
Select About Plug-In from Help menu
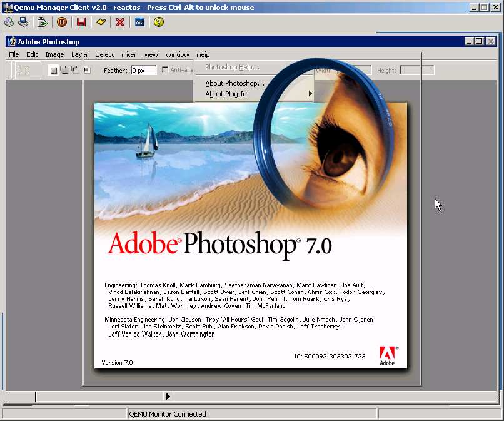tap(226, 94)
